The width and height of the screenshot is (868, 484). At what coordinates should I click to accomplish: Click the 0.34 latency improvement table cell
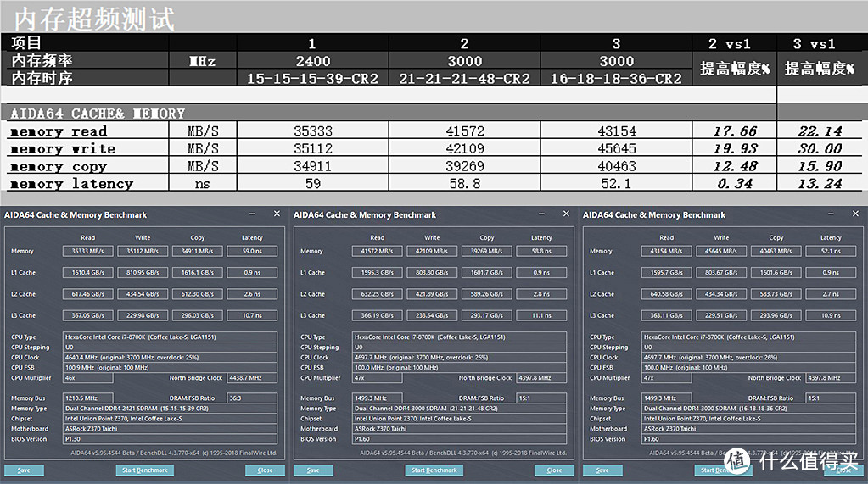735,183
